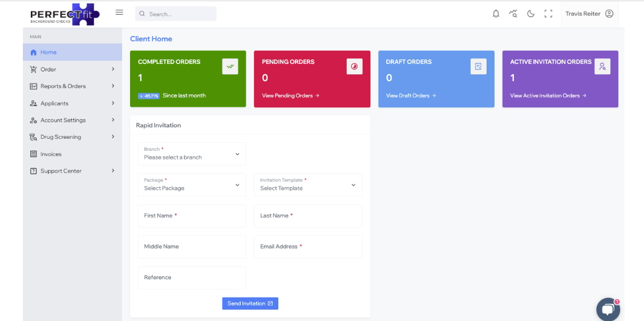The image size is (644, 321).
Task: Click the MAIN sidebar label
Action: [36, 37]
